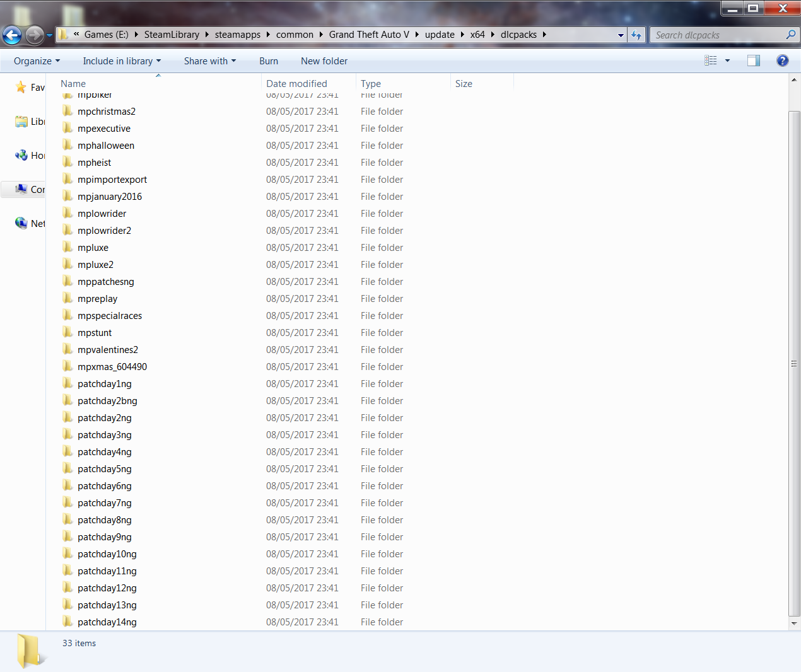801x672 pixels.
Task: Select the mpspecialraces folder icon
Action: (x=68, y=315)
